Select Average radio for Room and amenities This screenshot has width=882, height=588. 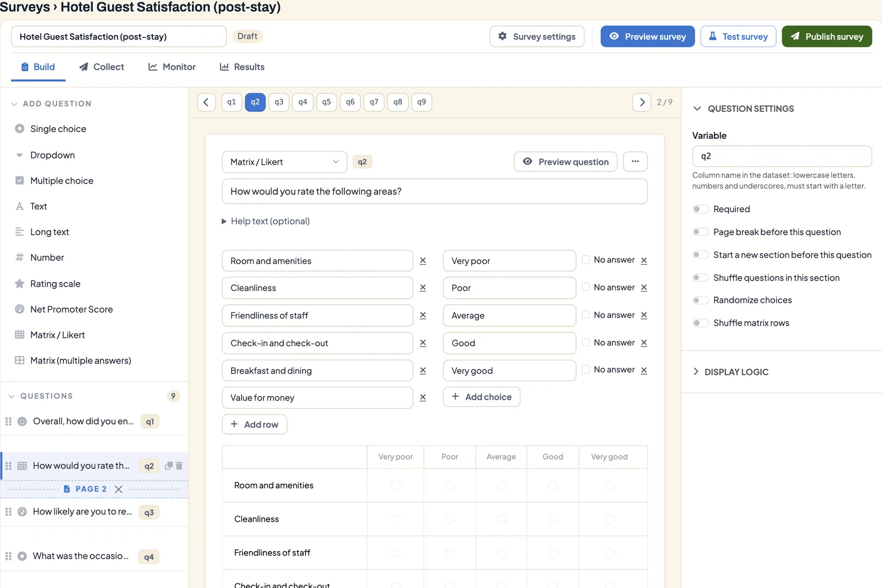pyautogui.click(x=502, y=485)
